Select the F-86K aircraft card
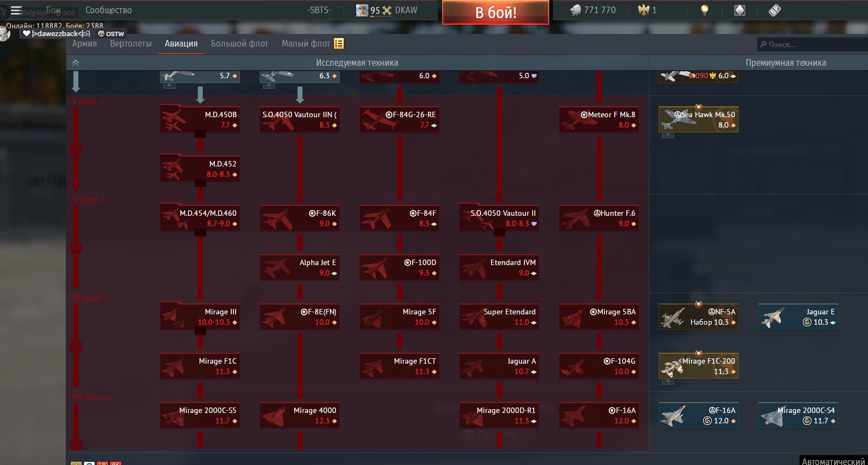The image size is (868, 465). (x=300, y=218)
